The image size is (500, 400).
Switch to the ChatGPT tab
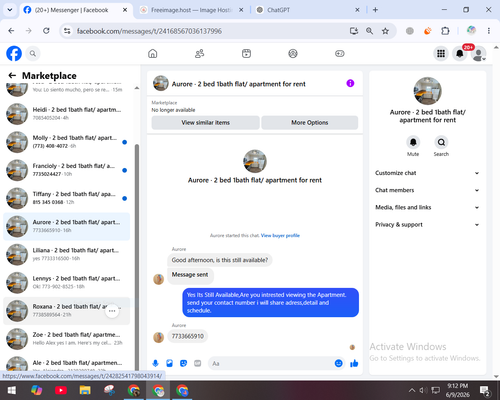coord(307,10)
